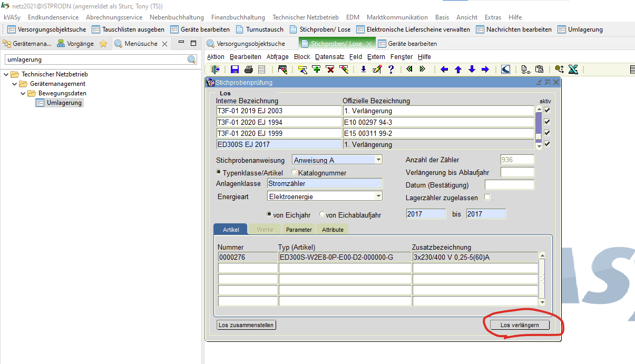Click the blue left arrow navigation icon
This screenshot has height=364, width=635.
pyautogui.click(x=444, y=69)
